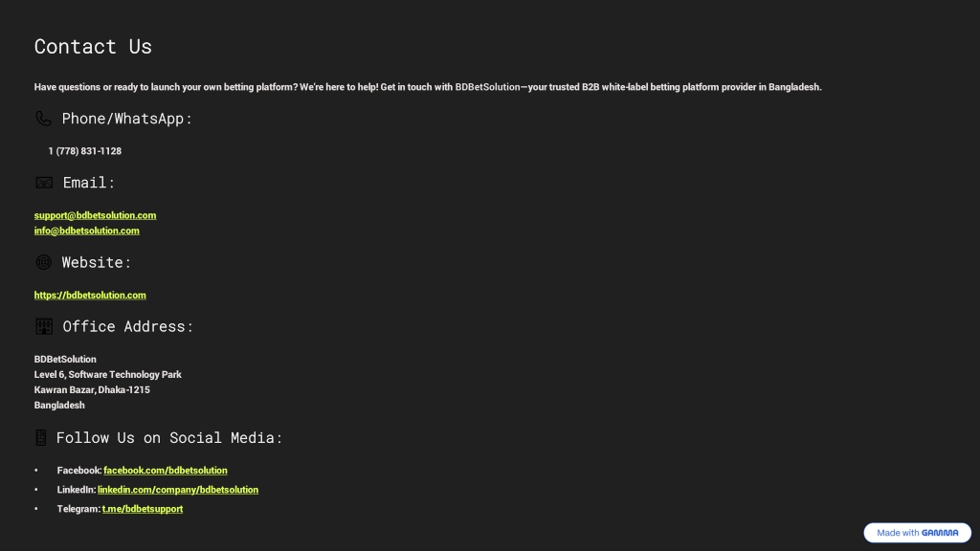
Task: Click the building icon beside Office Address
Action: [44, 326]
